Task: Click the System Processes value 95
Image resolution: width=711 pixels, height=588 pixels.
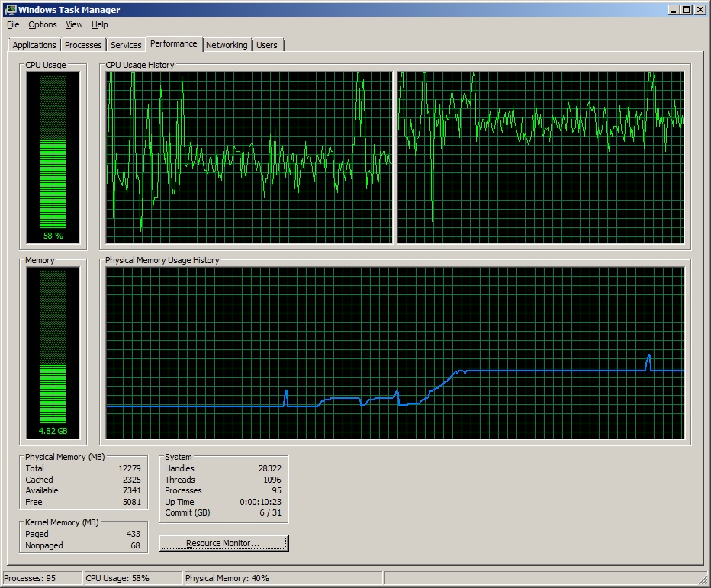Action: coord(277,490)
